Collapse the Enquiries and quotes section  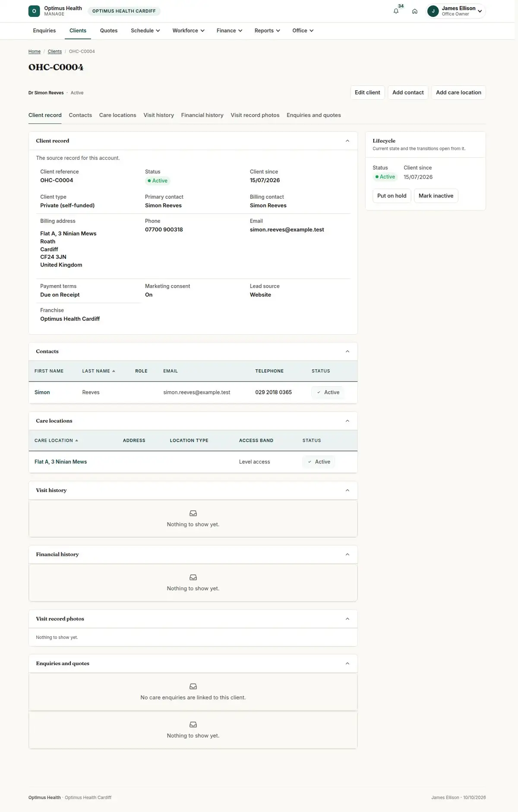[347, 663]
